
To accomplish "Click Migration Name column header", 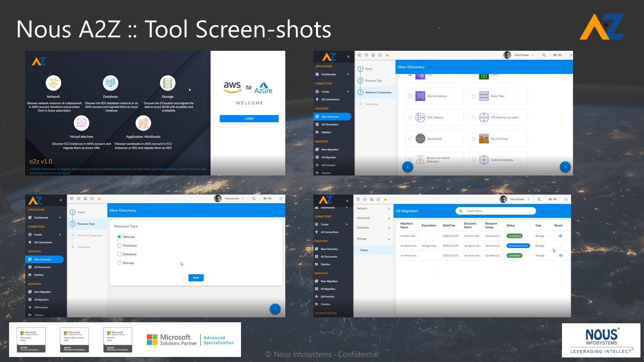I will [407, 225].
